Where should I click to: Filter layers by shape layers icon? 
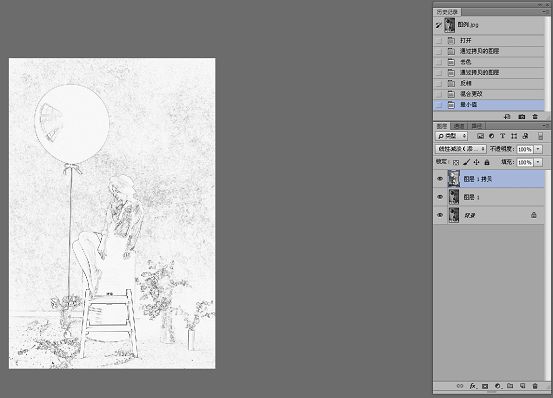pyautogui.click(x=514, y=136)
